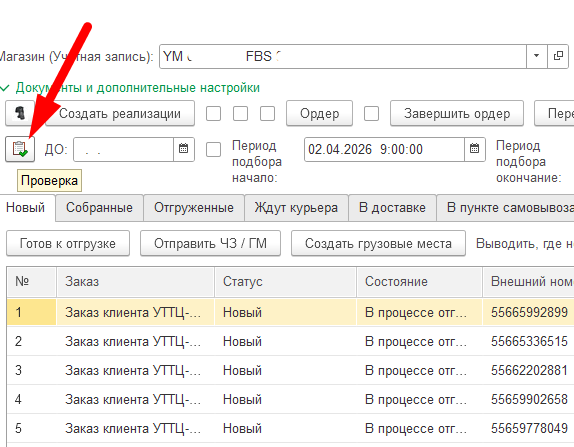Viewport: 574px width, 447px height.
Task: Open the selected Магазин record in new window
Action: click(x=558, y=56)
